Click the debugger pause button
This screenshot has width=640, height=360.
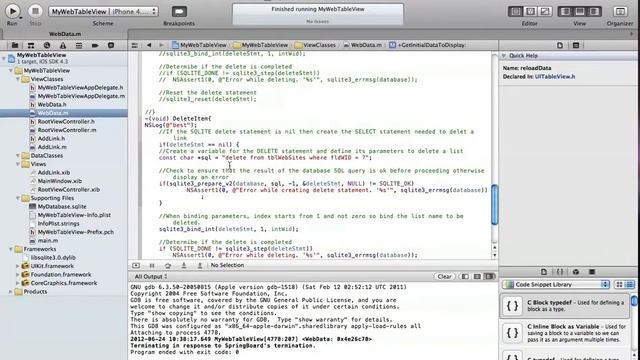pos(152,265)
